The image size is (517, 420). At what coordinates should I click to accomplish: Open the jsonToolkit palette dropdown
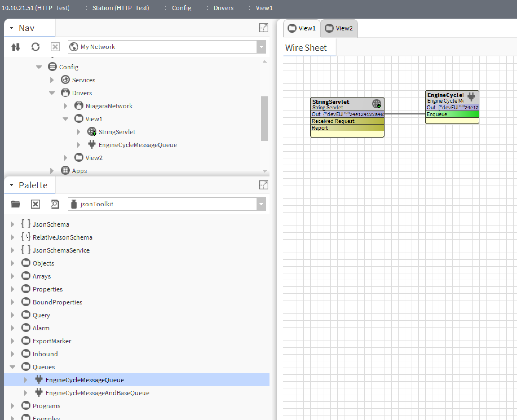point(261,204)
